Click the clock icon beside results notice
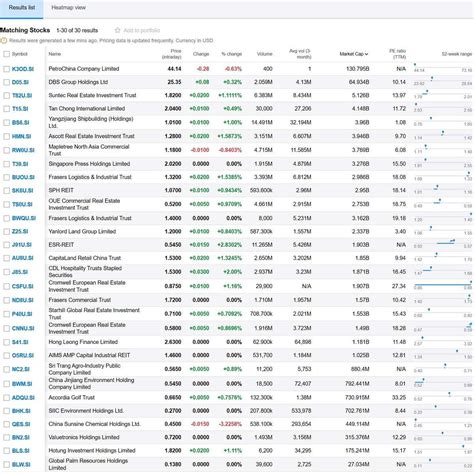The image size is (474, 474). [4, 41]
